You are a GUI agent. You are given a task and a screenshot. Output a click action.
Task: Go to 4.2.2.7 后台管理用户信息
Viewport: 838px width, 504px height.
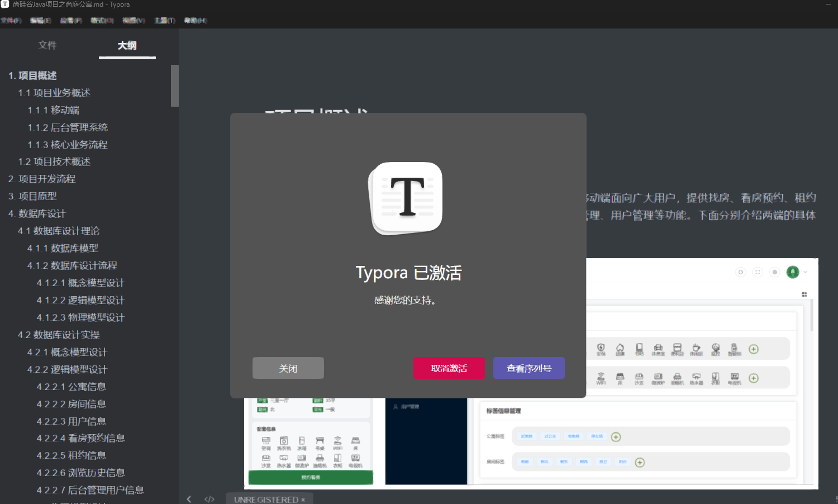tap(91, 490)
